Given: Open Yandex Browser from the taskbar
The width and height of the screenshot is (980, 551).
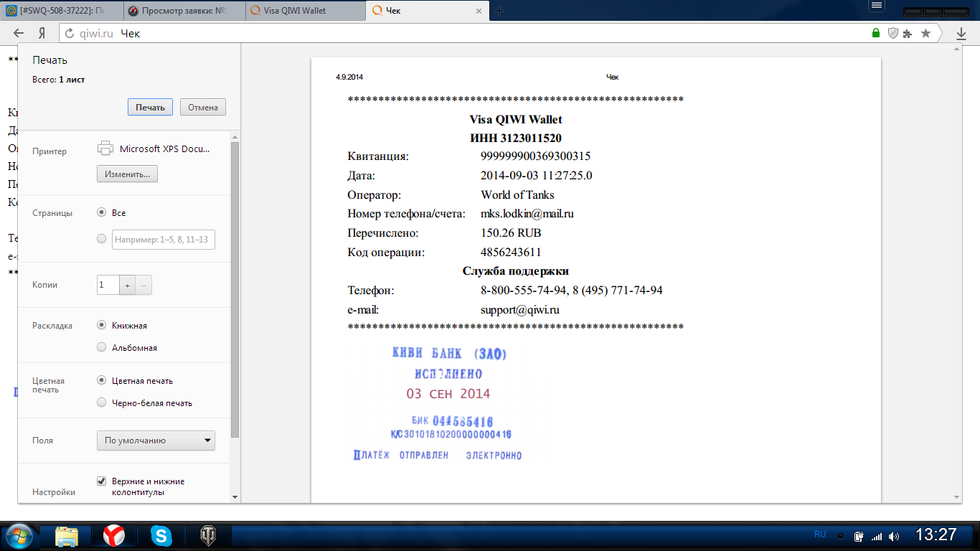Looking at the screenshot, I should click(x=114, y=536).
